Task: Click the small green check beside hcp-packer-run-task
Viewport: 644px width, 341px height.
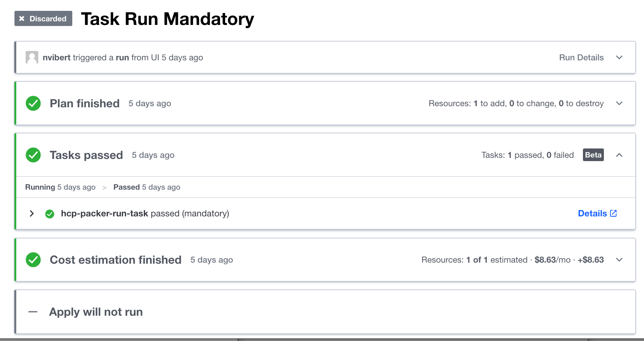Action: [50, 214]
